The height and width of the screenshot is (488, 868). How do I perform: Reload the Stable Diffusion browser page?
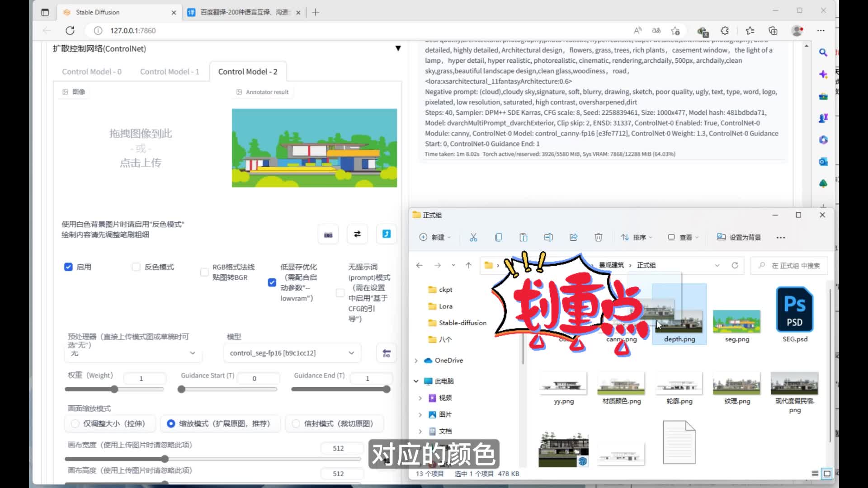pos(70,30)
